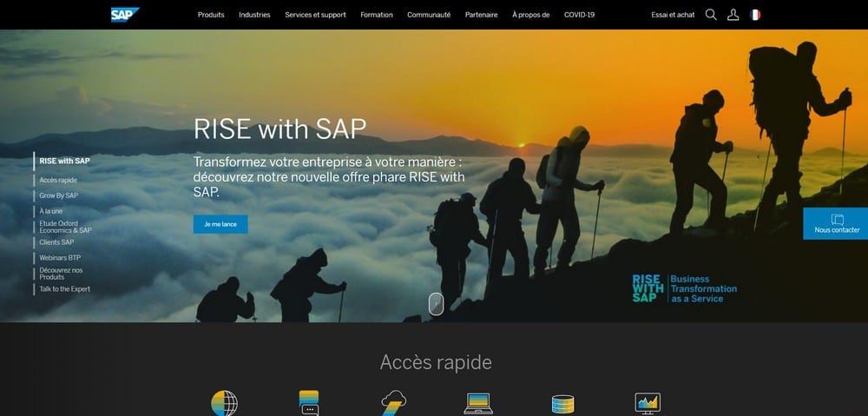Select the COVID-19 menu item
The image size is (868, 416).
[x=579, y=15]
